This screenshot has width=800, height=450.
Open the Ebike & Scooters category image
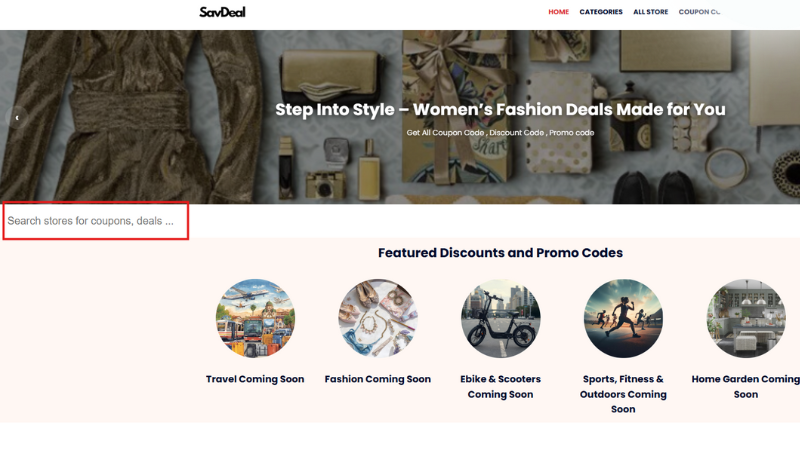pyautogui.click(x=501, y=318)
